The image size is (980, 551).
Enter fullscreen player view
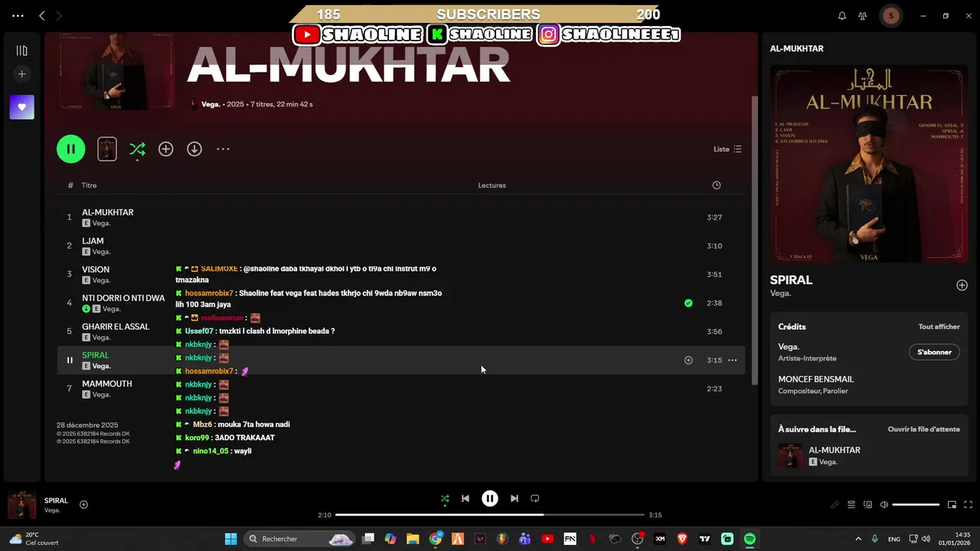click(968, 505)
